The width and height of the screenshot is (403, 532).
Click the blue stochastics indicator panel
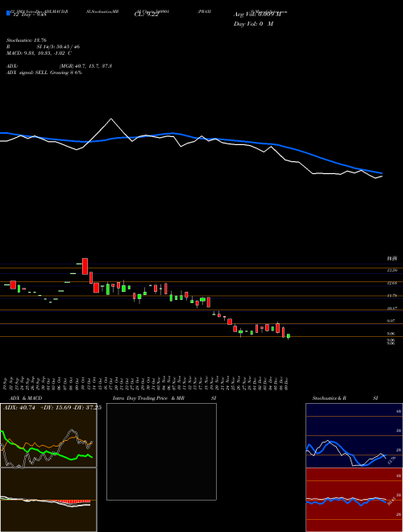354,435
